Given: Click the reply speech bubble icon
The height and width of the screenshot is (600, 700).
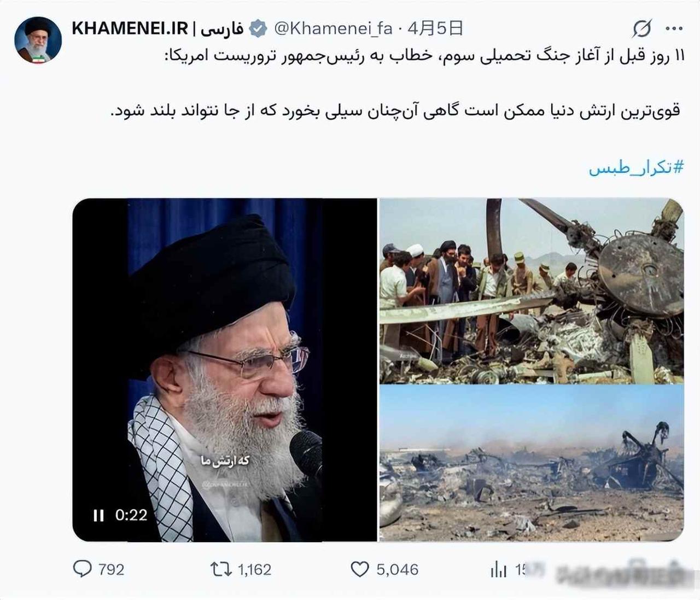Looking at the screenshot, I should (x=82, y=569).
